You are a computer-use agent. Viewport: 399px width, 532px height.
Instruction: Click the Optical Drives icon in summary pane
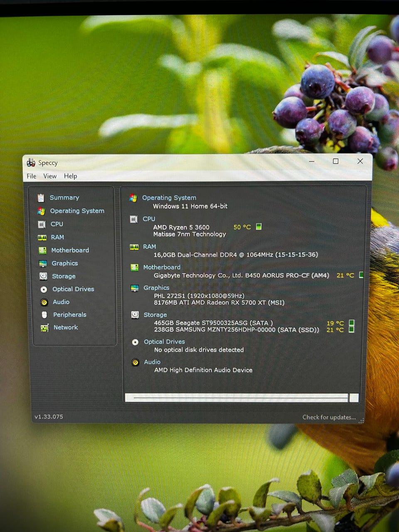(135, 342)
